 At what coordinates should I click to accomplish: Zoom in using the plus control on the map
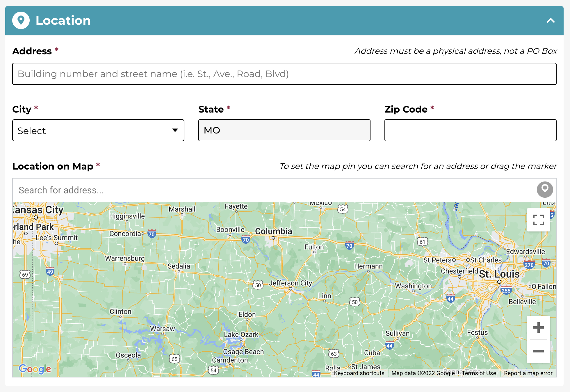point(538,327)
